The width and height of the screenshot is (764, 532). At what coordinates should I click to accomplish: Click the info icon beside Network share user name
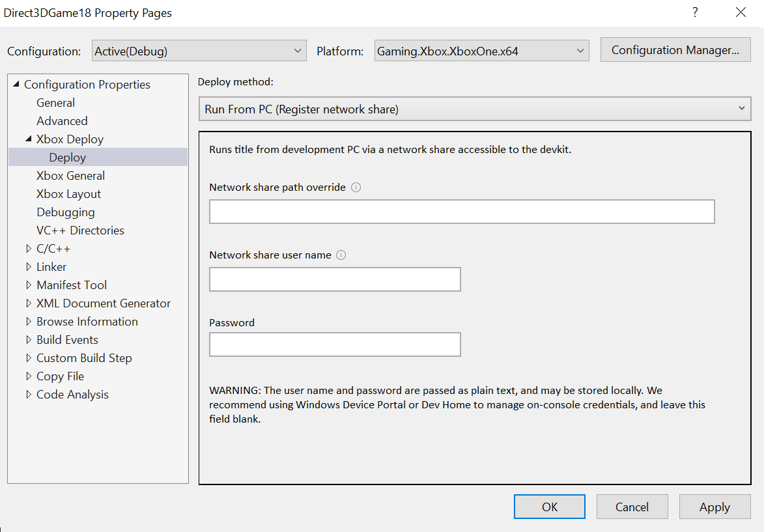click(x=341, y=255)
